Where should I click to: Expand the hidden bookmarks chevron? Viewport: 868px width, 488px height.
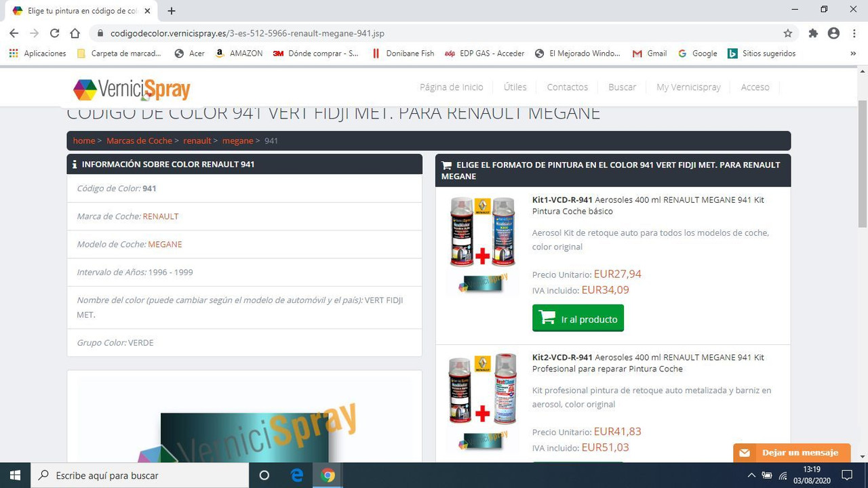tap(853, 54)
